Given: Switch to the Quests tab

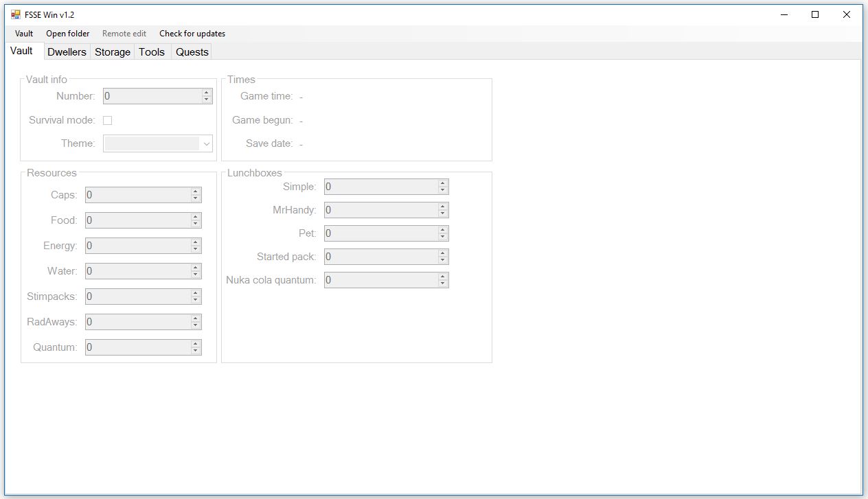Looking at the screenshot, I should click(x=192, y=52).
